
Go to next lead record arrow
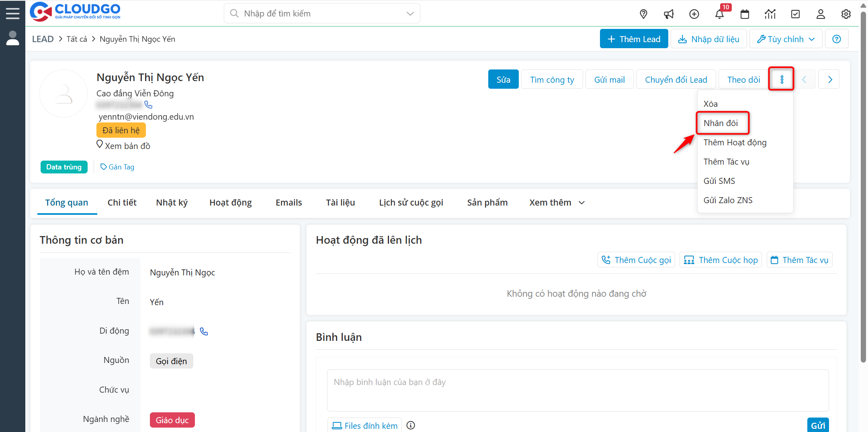pyautogui.click(x=830, y=79)
